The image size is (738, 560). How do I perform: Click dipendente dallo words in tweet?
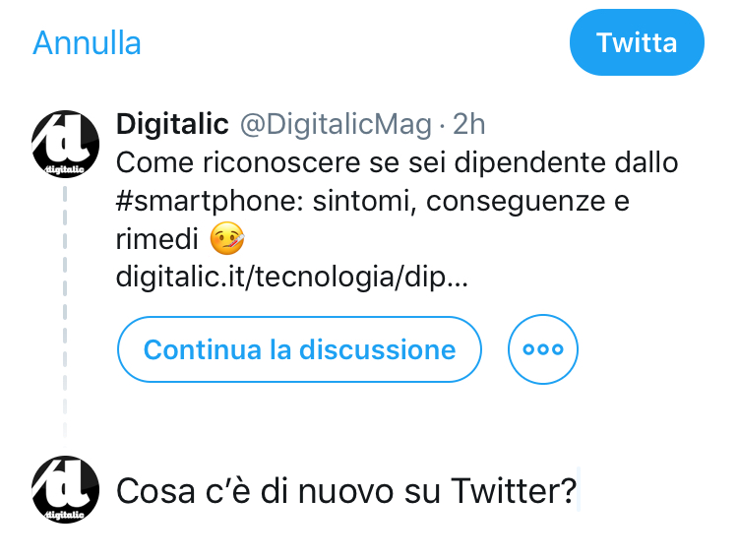566,162
